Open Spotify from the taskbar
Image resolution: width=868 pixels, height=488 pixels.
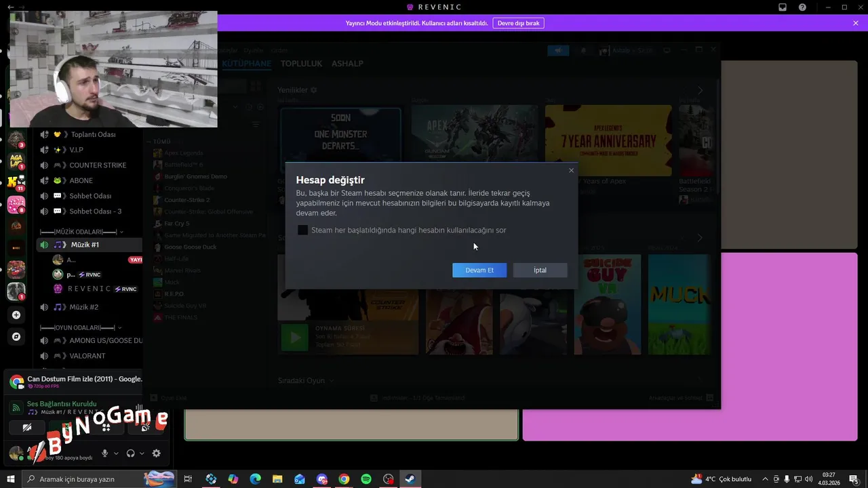tap(366, 479)
